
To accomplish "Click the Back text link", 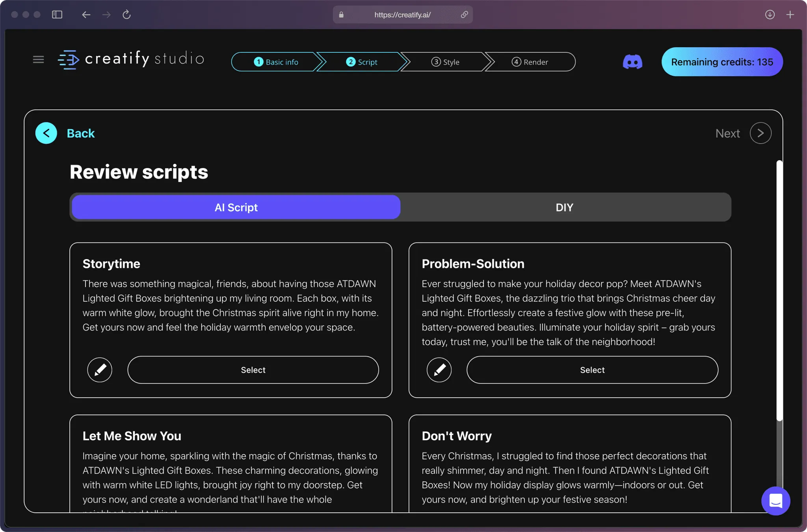I will pos(81,133).
